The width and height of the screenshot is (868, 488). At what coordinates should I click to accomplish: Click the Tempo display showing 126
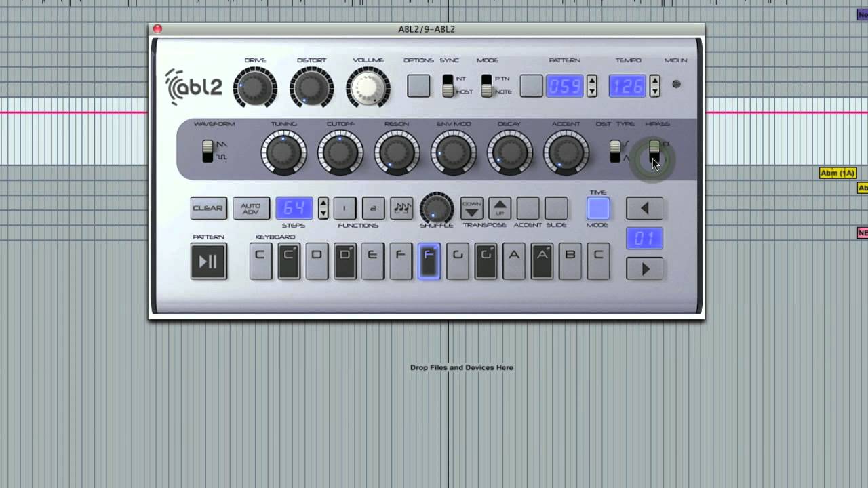[x=627, y=85]
